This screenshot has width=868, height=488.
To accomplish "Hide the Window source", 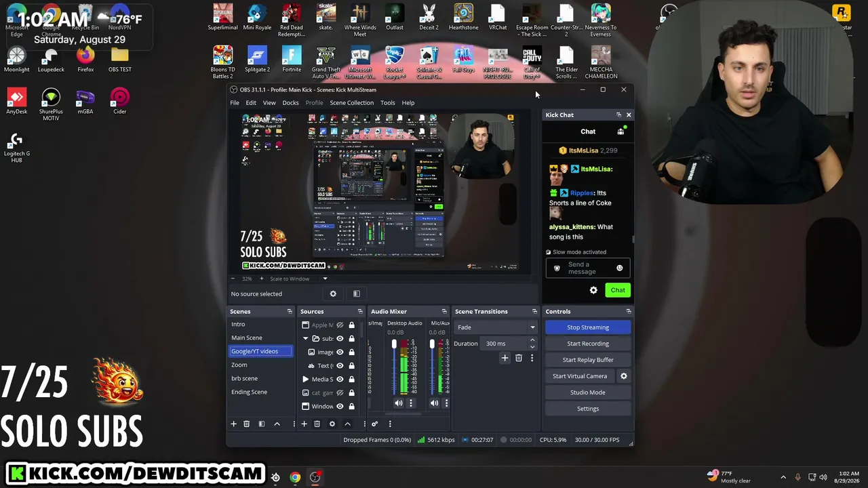I will (340, 407).
